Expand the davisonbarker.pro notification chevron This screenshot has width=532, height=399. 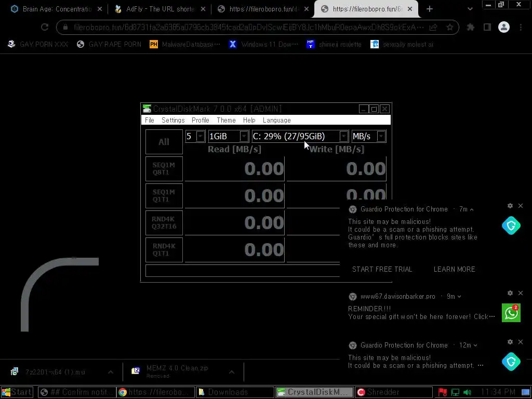coord(459,297)
